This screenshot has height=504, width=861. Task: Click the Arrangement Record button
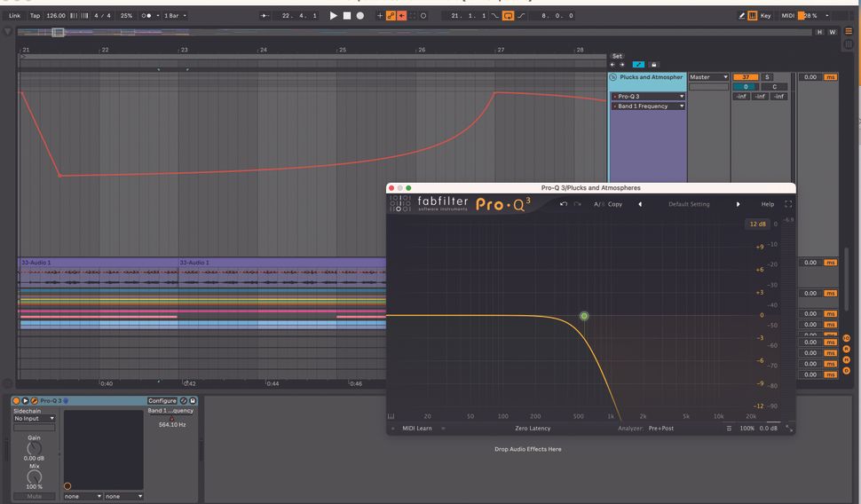pos(359,16)
